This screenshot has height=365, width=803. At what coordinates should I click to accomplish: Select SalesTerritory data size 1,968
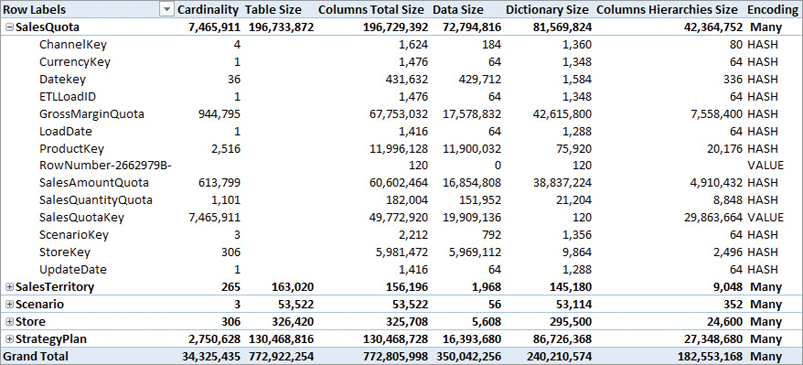(x=488, y=287)
